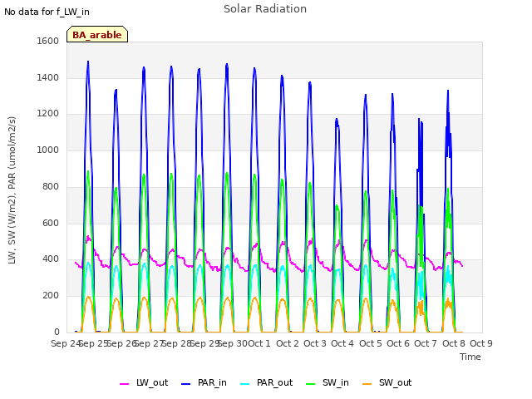Image resolution: width=532 pixels, height=399 pixels.
Task: Click the Oct 9 x-axis date label
Action: 481,343
